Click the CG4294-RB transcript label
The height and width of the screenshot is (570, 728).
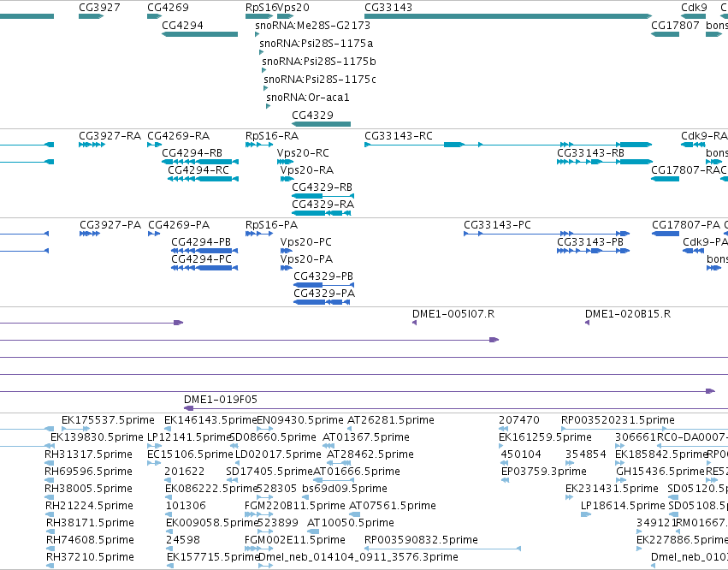pos(192,153)
